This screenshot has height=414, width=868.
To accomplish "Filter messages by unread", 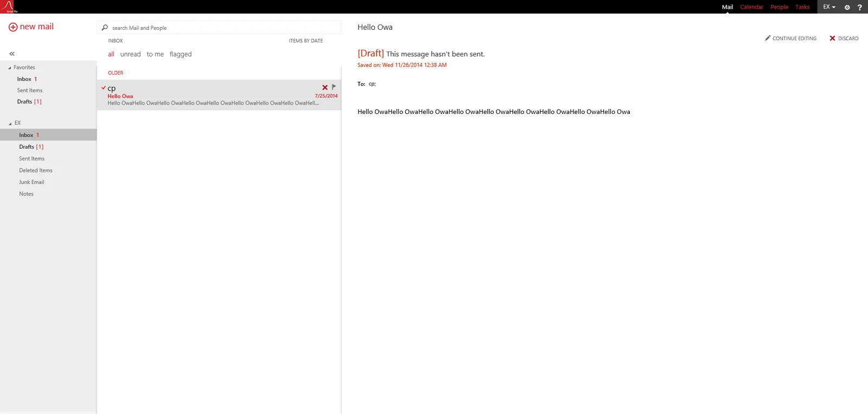I will pyautogui.click(x=130, y=54).
